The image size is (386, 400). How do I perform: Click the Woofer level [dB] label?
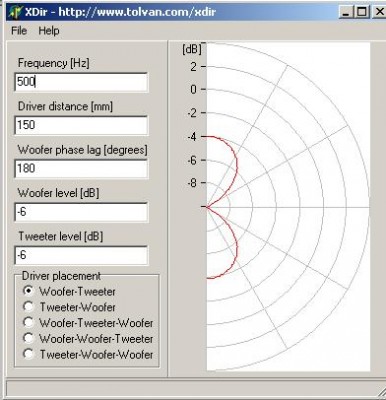[x=58, y=193]
